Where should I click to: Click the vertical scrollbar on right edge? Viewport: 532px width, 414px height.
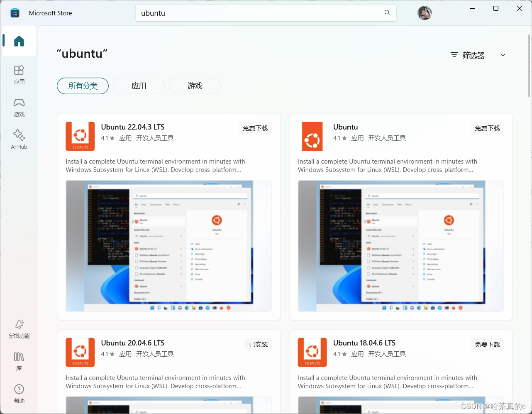529,66
